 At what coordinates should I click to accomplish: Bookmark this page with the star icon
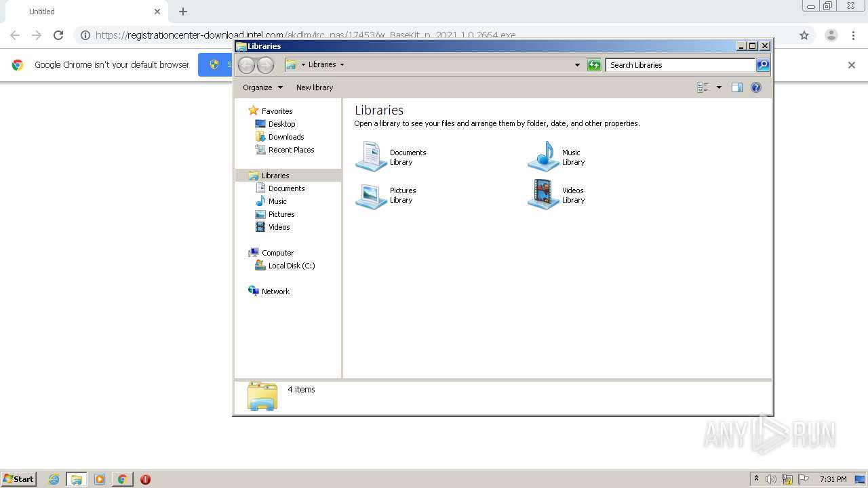pos(804,35)
